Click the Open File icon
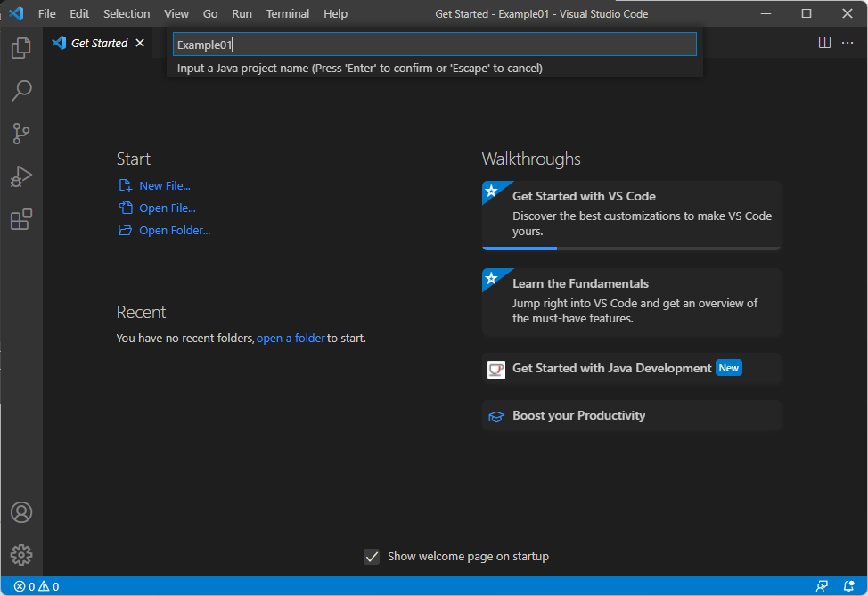Viewport: 868px width, 596px height. [x=125, y=208]
